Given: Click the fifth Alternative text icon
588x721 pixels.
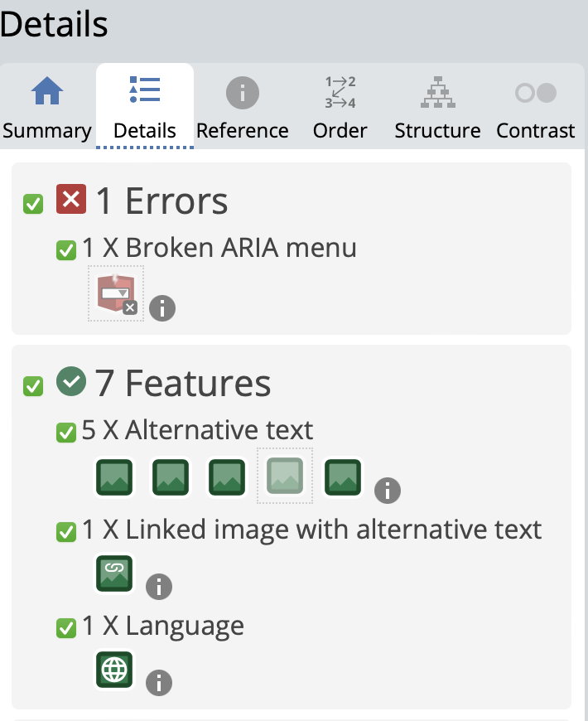Looking at the screenshot, I should [x=343, y=478].
